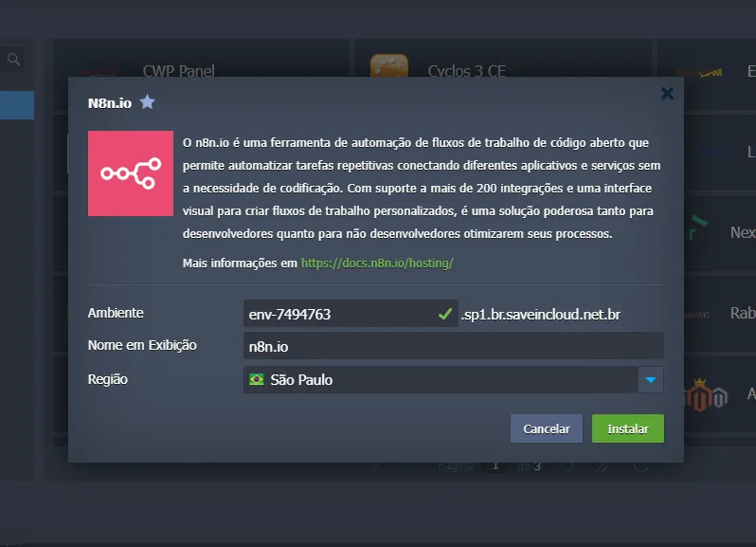The height and width of the screenshot is (547, 756).
Task: Open the docs.n8n.io/hosting link
Action: (377, 263)
